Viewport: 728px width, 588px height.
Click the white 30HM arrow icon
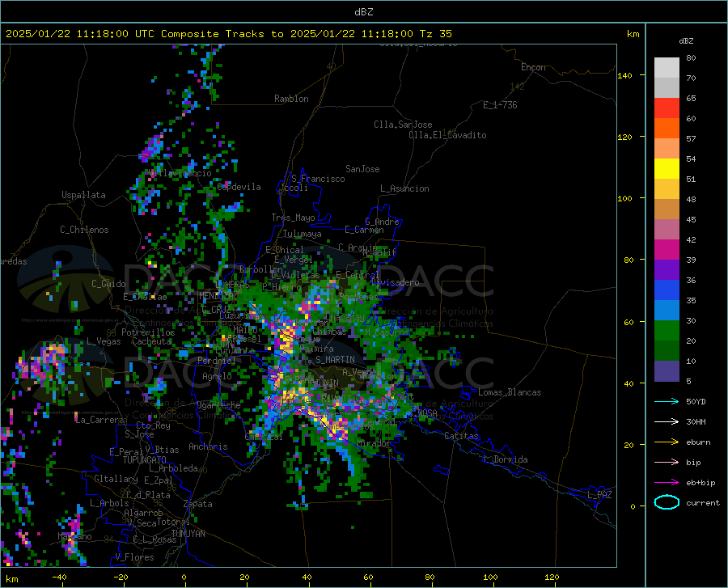667,422
